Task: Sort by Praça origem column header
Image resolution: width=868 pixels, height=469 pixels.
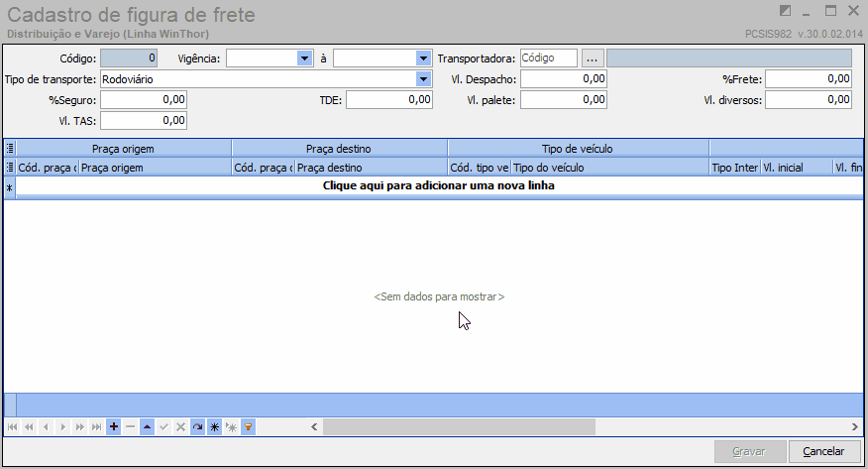Action: coord(155,168)
